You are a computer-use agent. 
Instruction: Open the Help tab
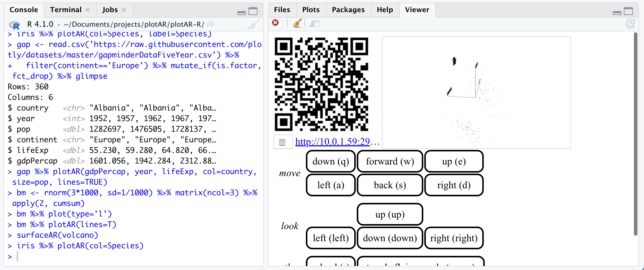point(385,10)
